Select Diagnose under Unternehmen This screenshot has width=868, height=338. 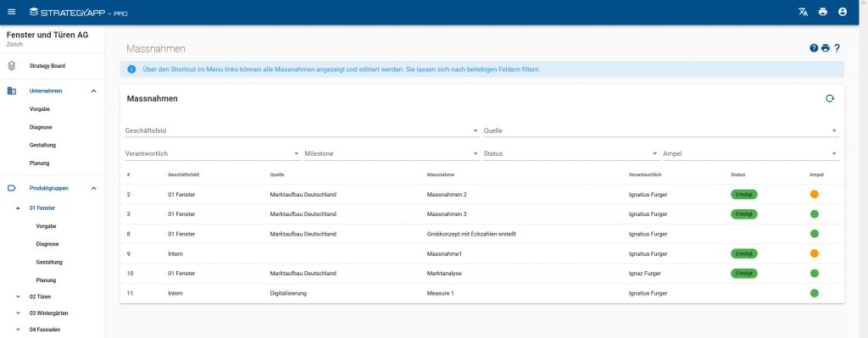click(41, 127)
